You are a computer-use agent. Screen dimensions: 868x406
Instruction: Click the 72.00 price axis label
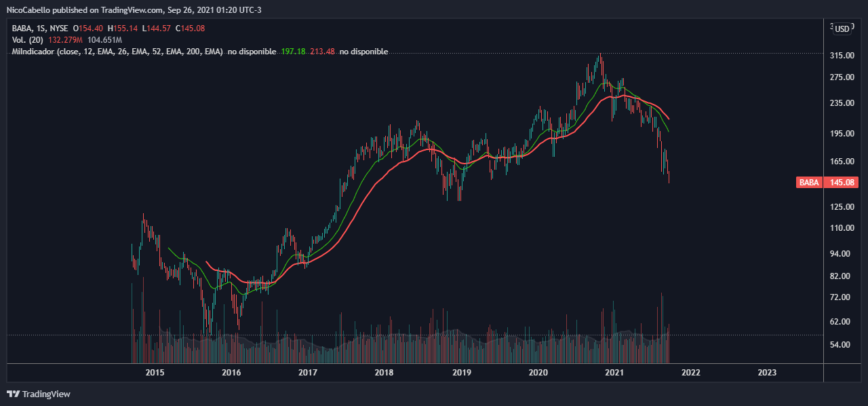842,297
